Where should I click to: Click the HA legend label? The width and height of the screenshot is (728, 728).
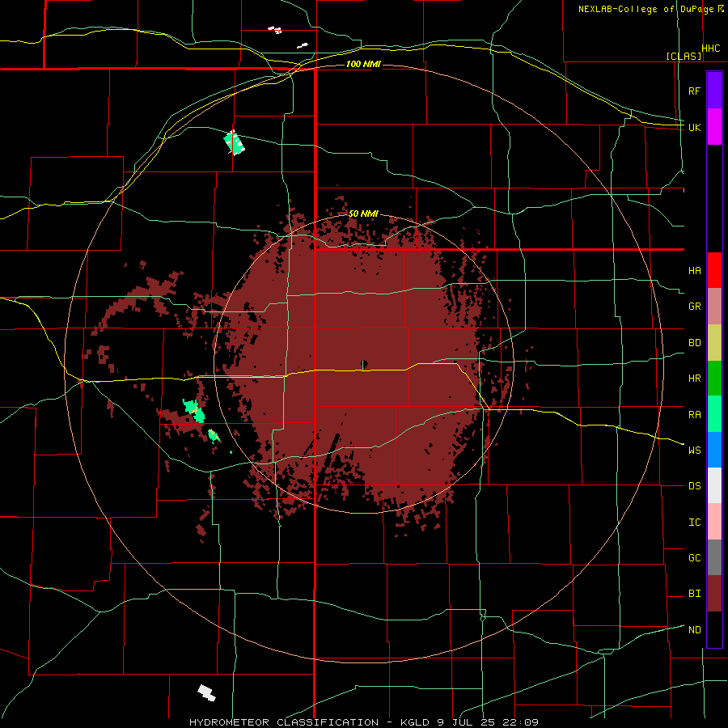pos(694,271)
